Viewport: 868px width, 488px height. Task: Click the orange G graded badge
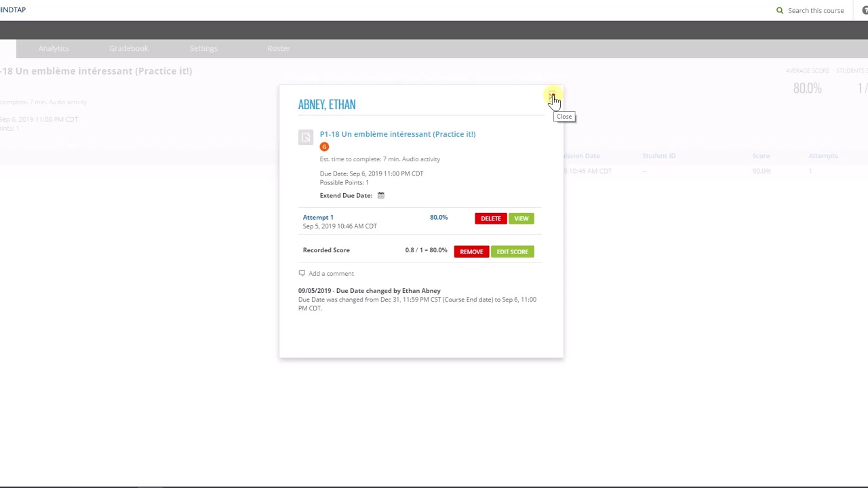click(x=324, y=146)
